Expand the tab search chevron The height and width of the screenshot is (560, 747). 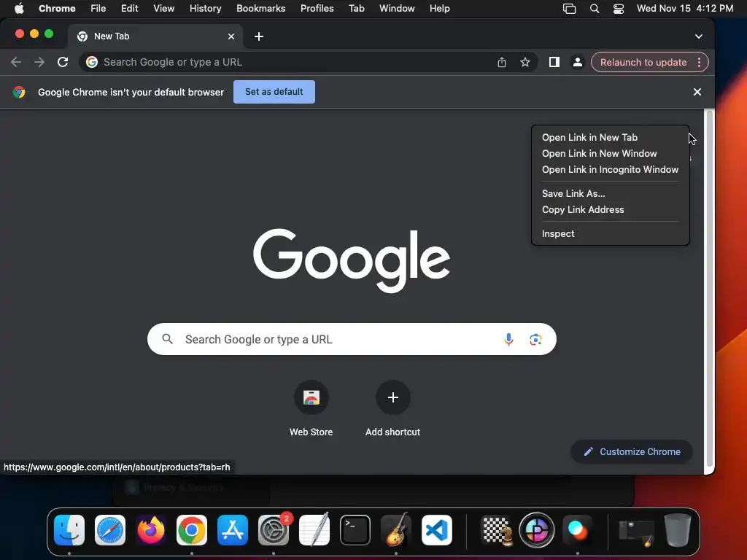click(x=698, y=36)
